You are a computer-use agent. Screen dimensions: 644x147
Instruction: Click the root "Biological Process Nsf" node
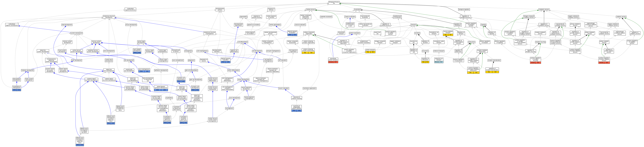pyautogui.click(x=334, y=3)
